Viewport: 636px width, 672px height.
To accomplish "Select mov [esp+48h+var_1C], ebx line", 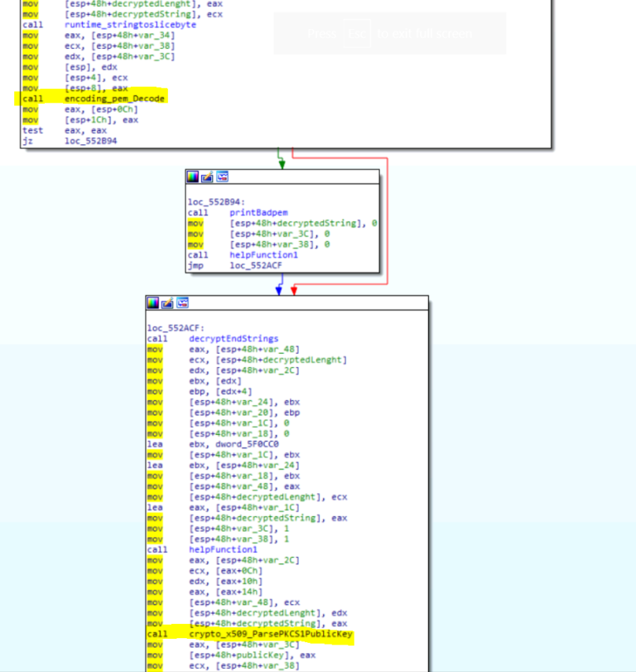I will click(x=224, y=455).
